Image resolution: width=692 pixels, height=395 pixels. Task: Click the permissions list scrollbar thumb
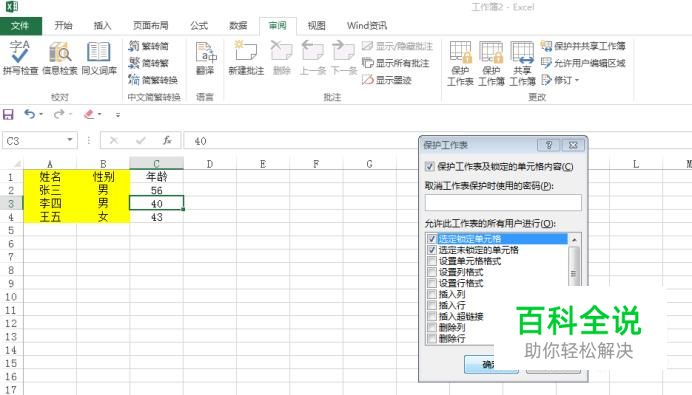574,267
